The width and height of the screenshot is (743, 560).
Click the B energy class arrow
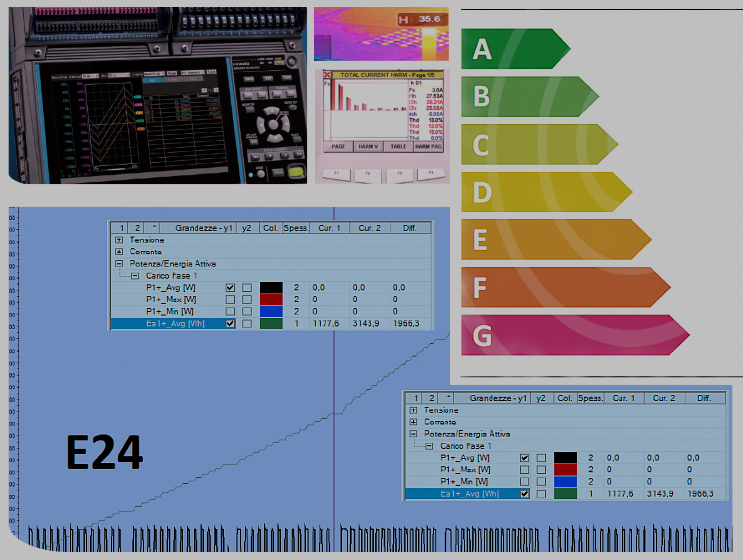coord(528,97)
